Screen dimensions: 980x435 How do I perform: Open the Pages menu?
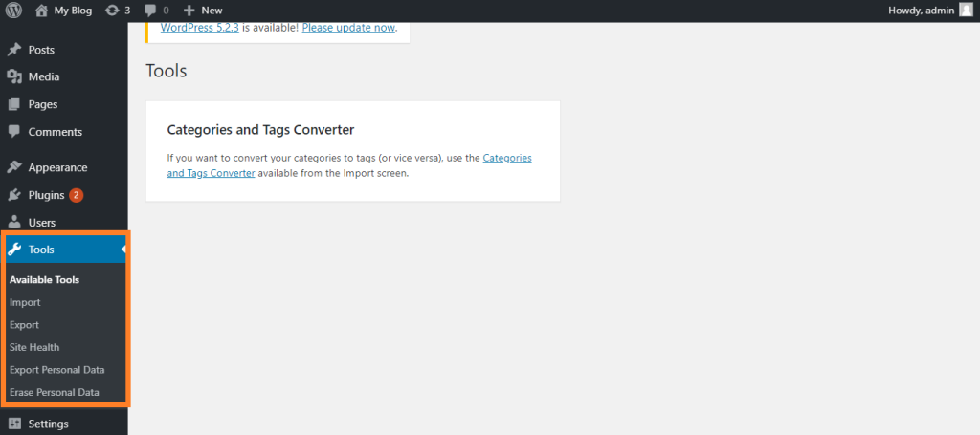pos(43,104)
